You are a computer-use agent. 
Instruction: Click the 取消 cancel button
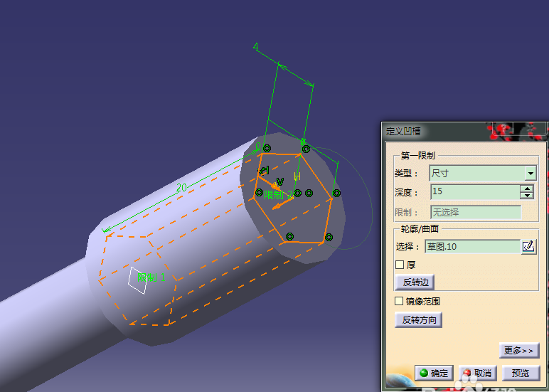[478, 373]
